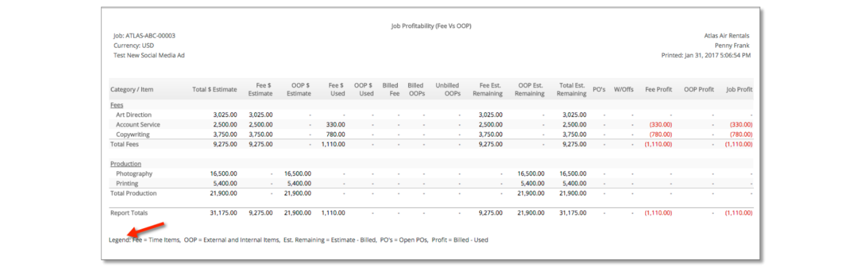Select Total Fees Fee $ Used 1,110.00
868x273 pixels.
(x=333, y=144)
